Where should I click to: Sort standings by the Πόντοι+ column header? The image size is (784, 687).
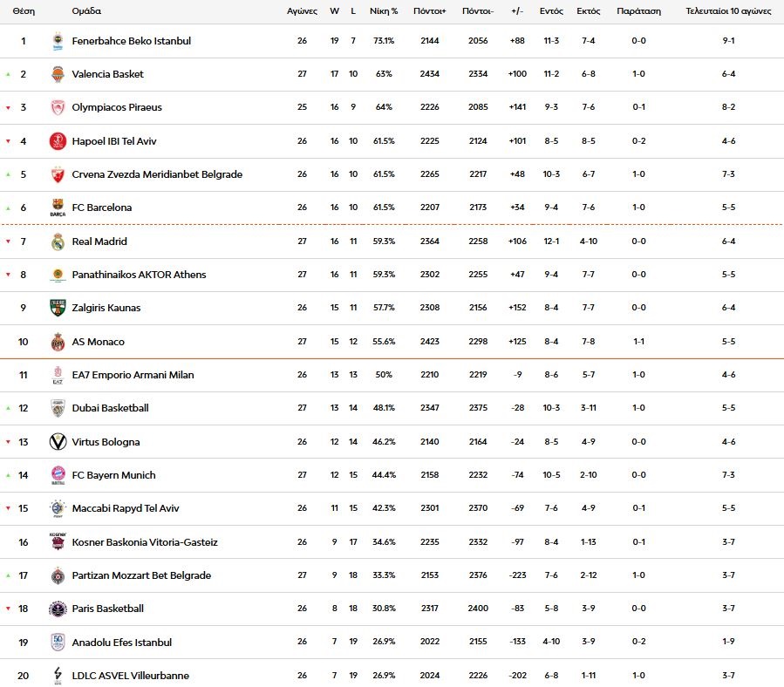pos(430,11)
